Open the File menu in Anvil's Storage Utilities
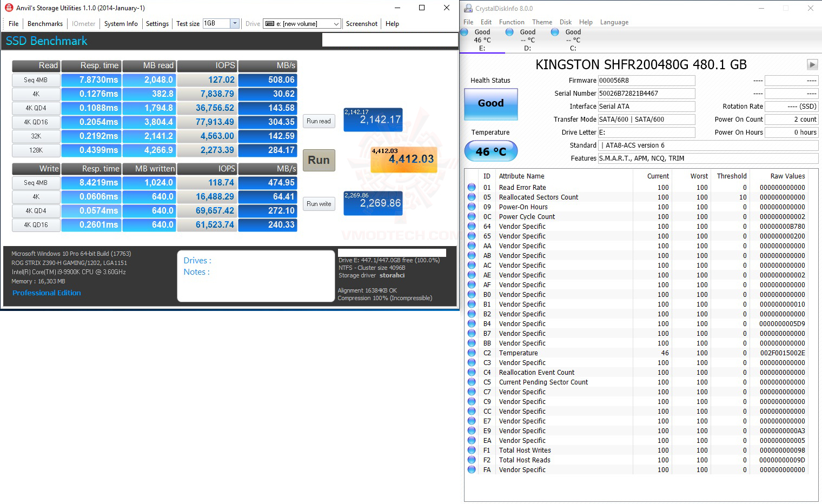Image resolution: width=822 pixels, height=504 pixels. tap(14, 24)
